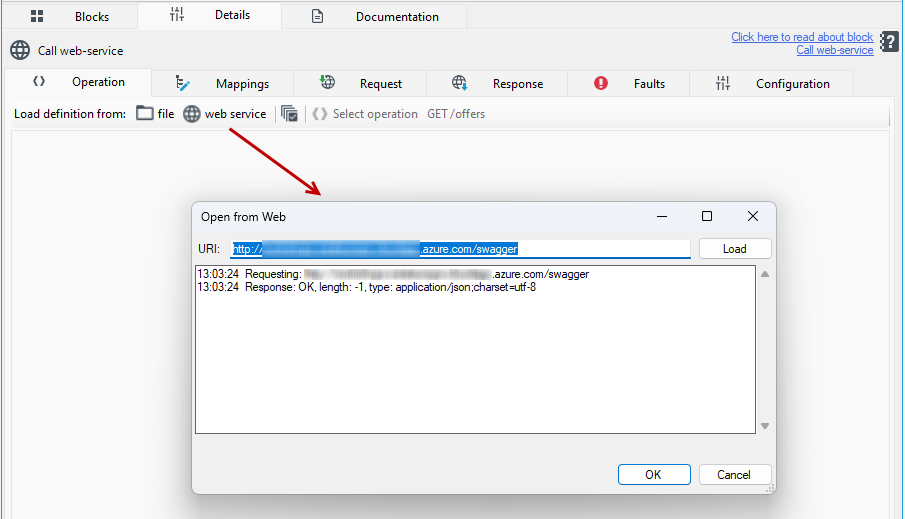The height and width of the screenshot is (519, 905).
Task: Click the question mark help icon
Action: click(x=889, y=42)
